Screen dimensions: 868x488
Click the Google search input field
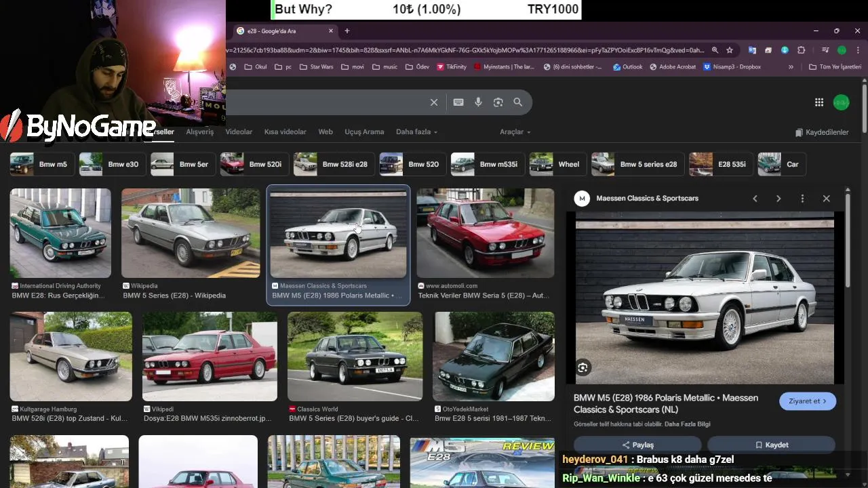point(325,102)
